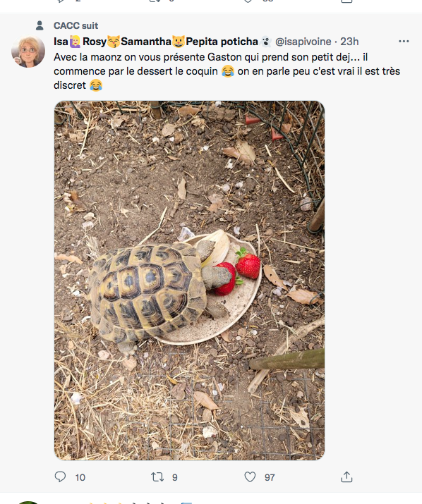Viewport: 422px width, 504px height.
Task: Visit the @isapivoine handle link
Action: click(303, 42)
